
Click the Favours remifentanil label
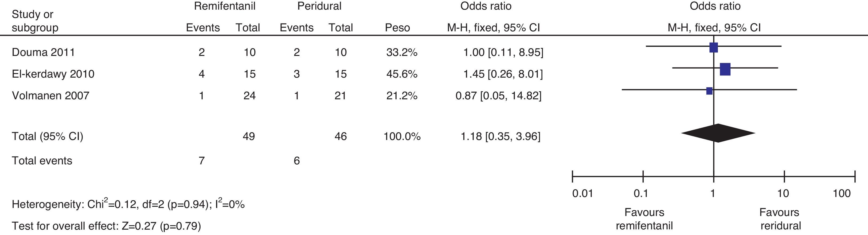click(x=644, y=219)
